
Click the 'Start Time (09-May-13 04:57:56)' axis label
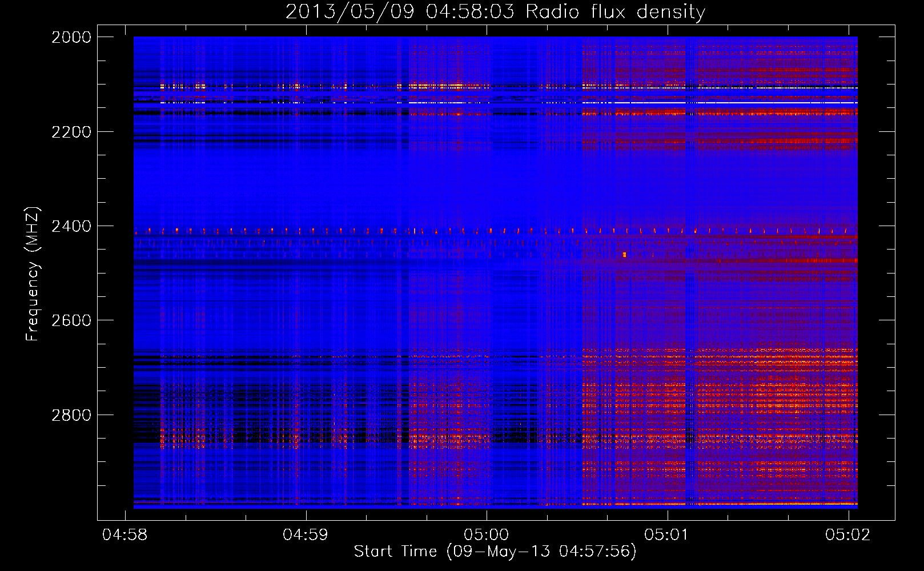coord(495,551)
